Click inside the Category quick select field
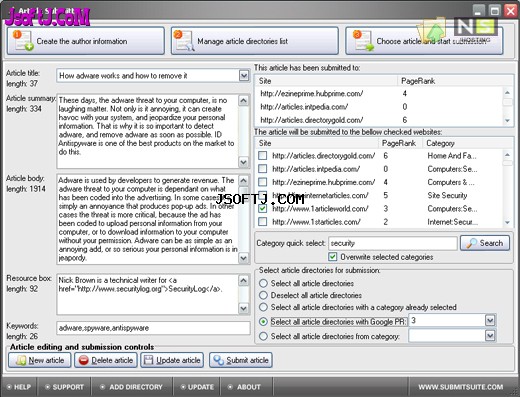 (x=393, y=243)
